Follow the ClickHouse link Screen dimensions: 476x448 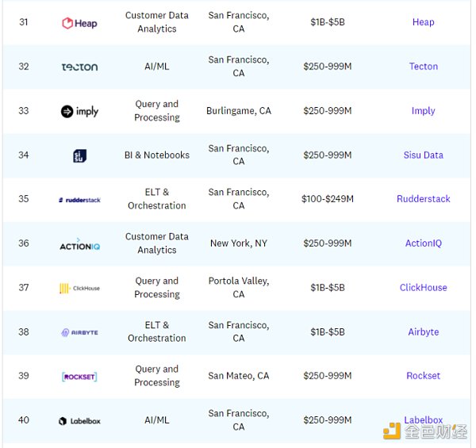point(423,288)
